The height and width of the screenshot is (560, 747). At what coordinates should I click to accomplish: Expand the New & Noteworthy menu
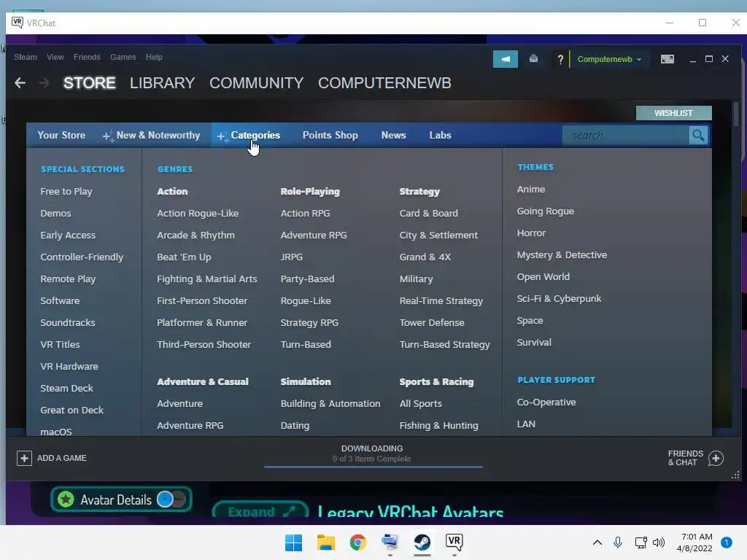[x=152, y=135]
